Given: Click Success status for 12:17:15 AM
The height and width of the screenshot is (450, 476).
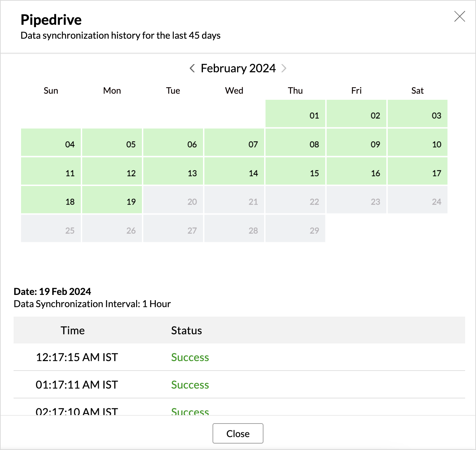Looking at the screenshot, I should [190, 357].
